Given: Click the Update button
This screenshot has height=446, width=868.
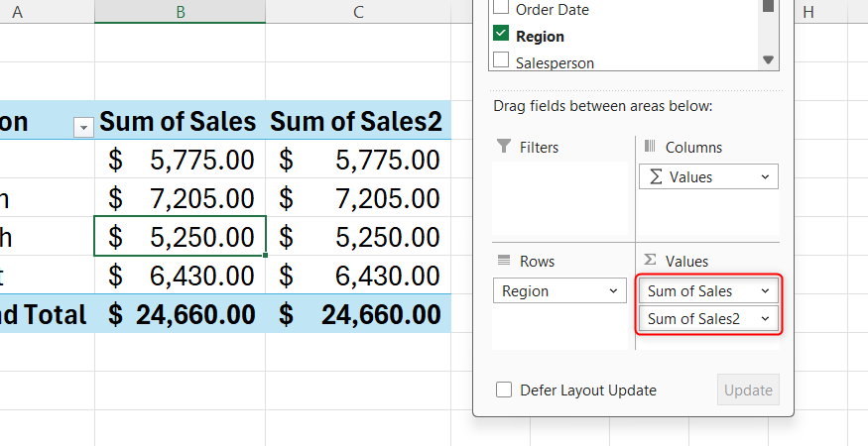Looking at the screenshot, I should click(748, 390).
